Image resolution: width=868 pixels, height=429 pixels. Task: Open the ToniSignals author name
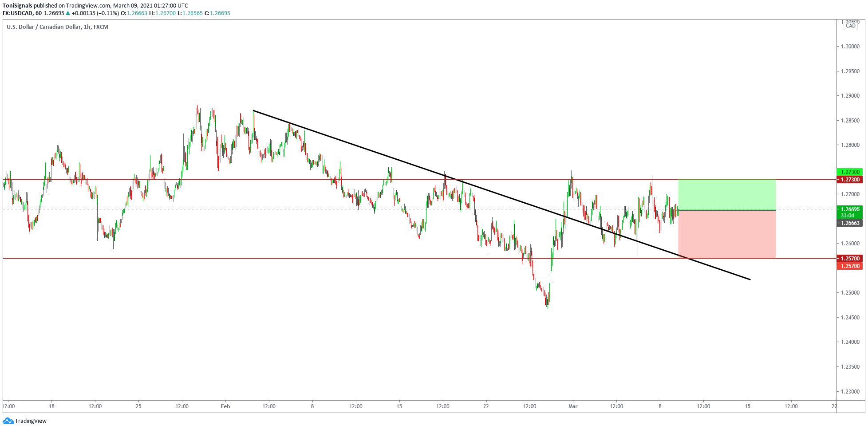pyautogui.click(x=17, y=6)
